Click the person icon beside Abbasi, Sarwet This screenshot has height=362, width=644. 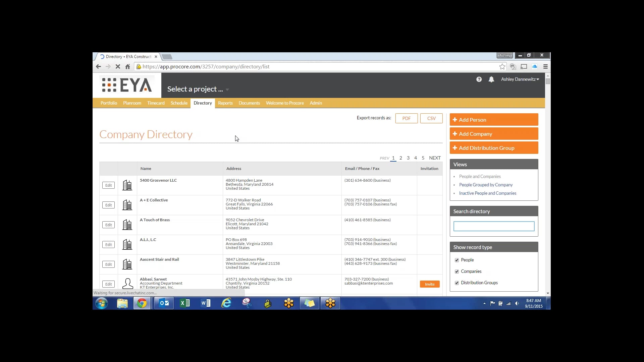point(127,283)
